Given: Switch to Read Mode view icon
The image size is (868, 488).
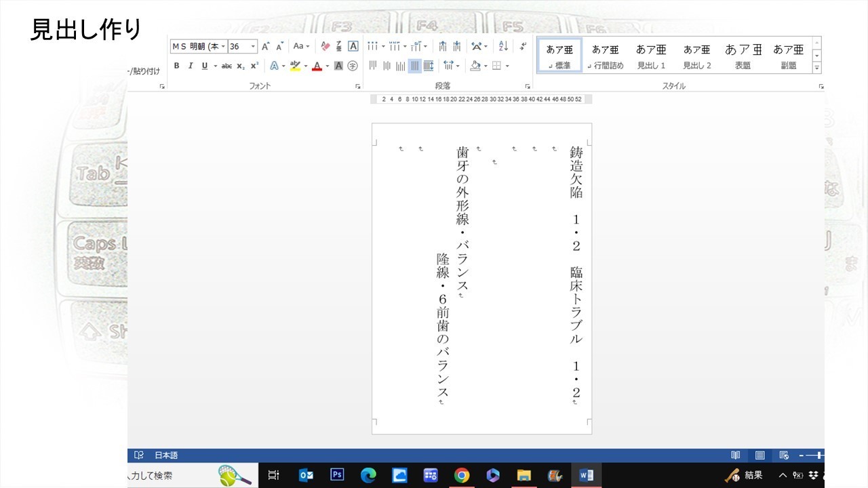Looking at the screenshot, I should click(x=735, y=455).
